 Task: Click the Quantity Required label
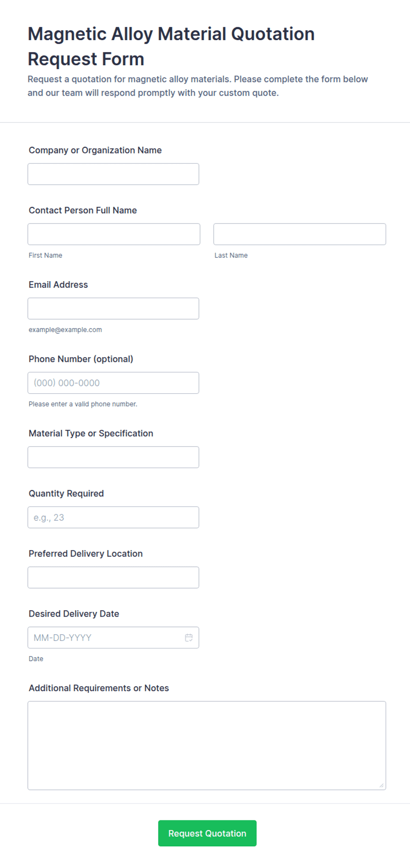click(66, 493)
